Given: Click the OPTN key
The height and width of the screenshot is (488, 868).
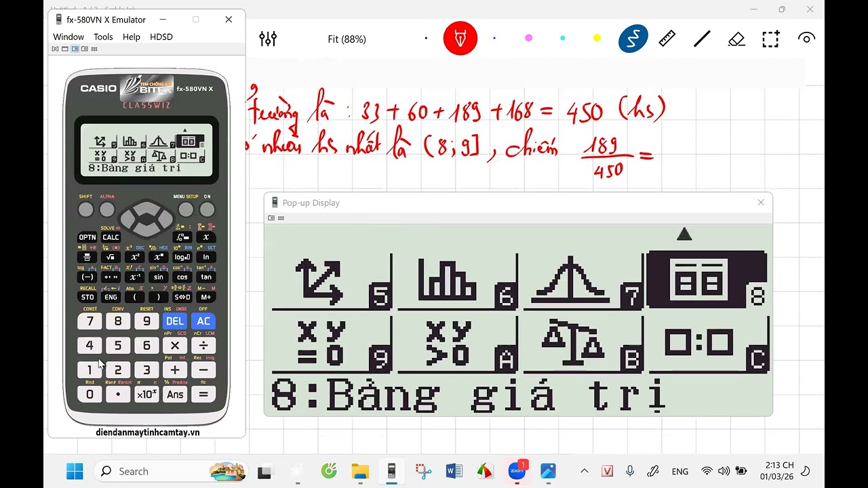Looking at the screenshot, I should point(87,237).
